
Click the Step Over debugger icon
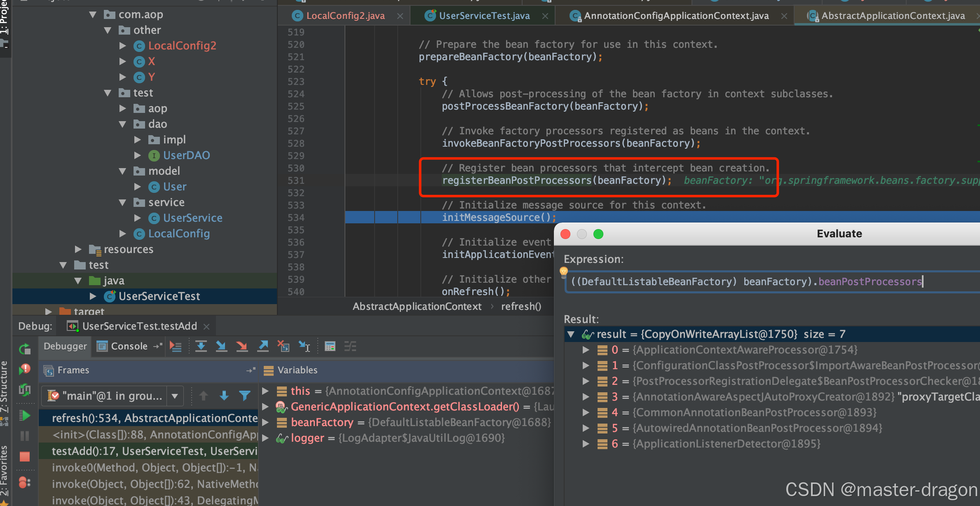[x=201, y=346]
